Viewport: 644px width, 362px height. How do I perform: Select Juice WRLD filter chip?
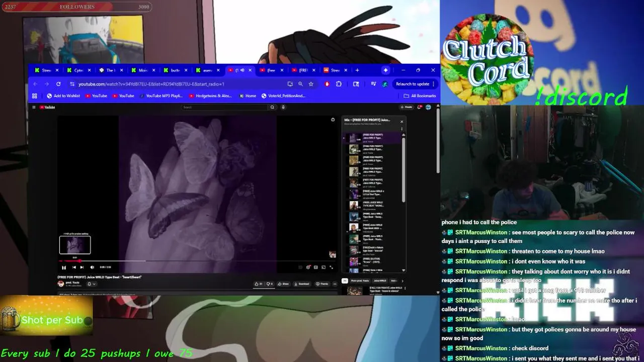coord(380,281)
